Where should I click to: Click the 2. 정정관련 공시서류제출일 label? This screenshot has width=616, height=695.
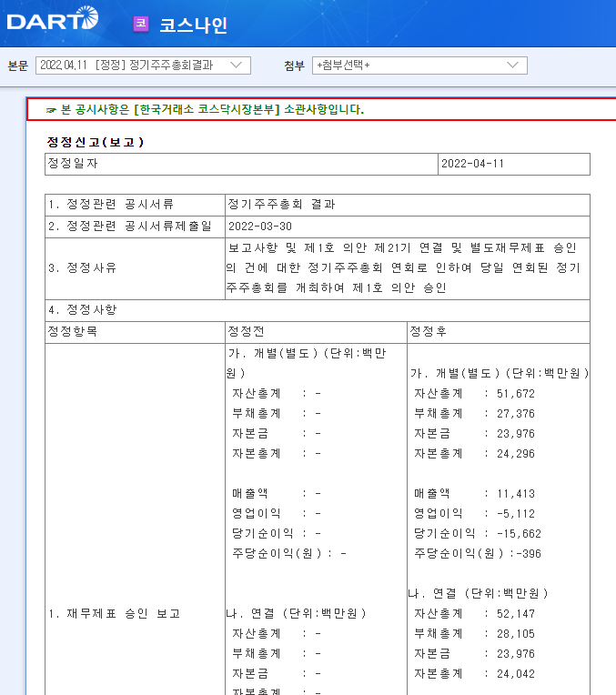pos(130,226)
